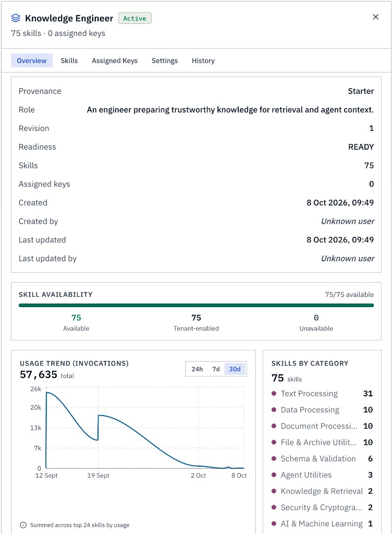Open the Assigned Keys tab
The height and width of the screenshot is (534, 392).
click(x=115, y=60)
